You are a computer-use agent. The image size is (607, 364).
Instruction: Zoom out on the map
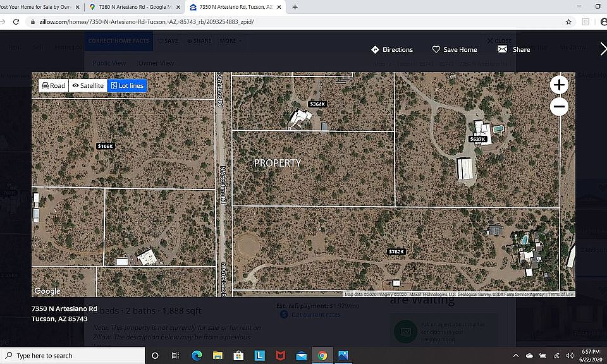(559, 107)
